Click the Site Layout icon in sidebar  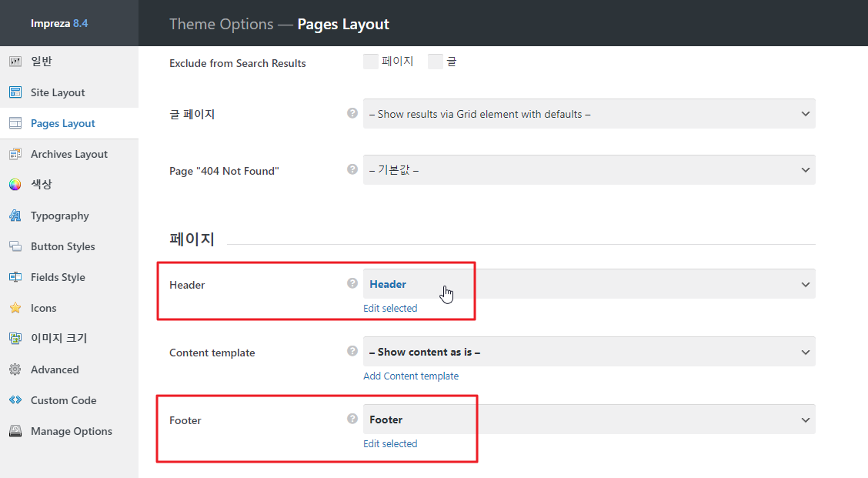pos(15,92)
